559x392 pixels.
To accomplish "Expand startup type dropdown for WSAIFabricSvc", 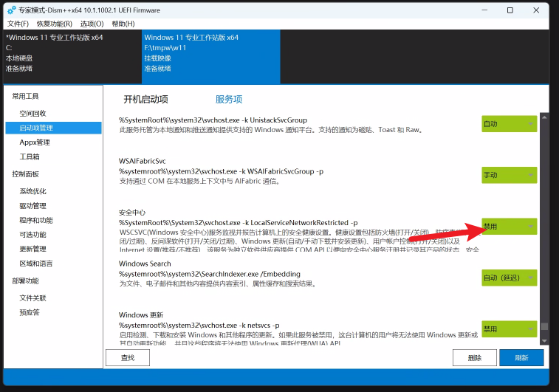I will (509, 175).
